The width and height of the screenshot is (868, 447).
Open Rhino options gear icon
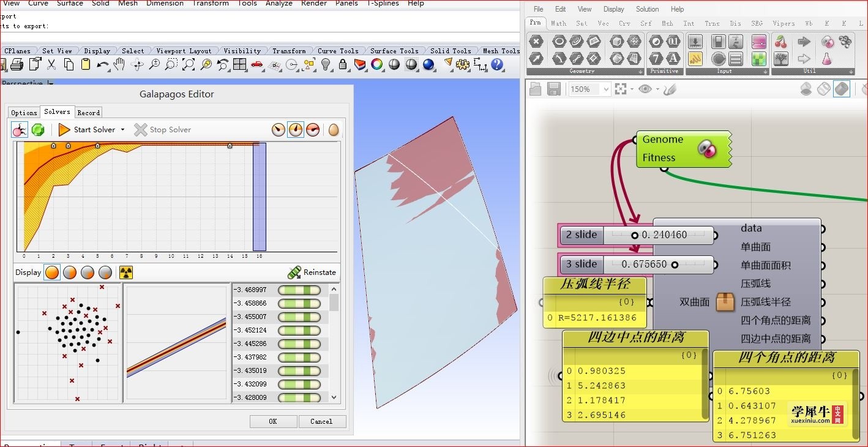pyautogui.click(x=463, y=64)
